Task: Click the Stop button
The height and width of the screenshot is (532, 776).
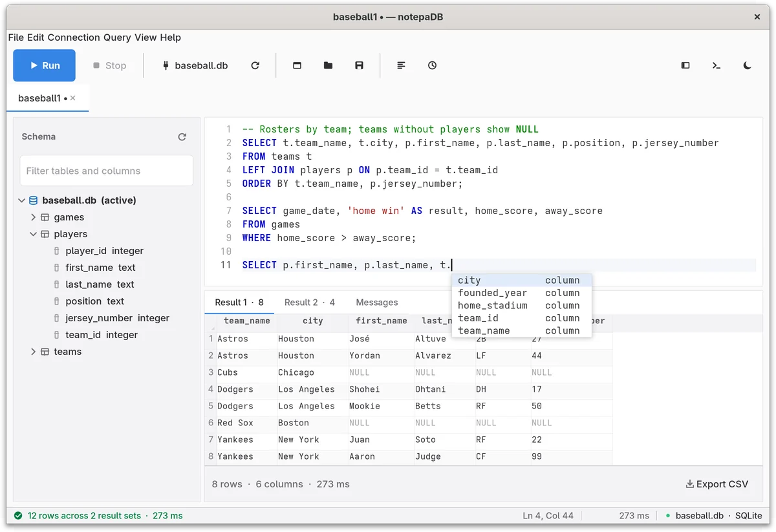Action: 109,65
